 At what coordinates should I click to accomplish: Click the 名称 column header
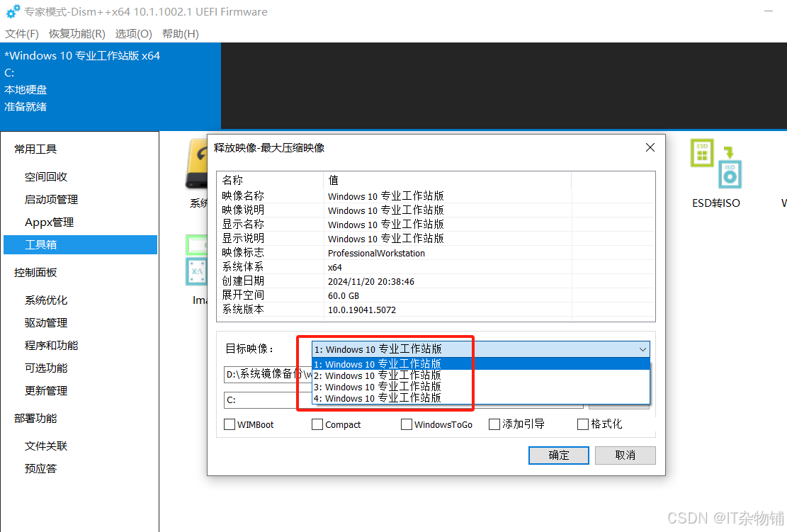coord(270,180)
